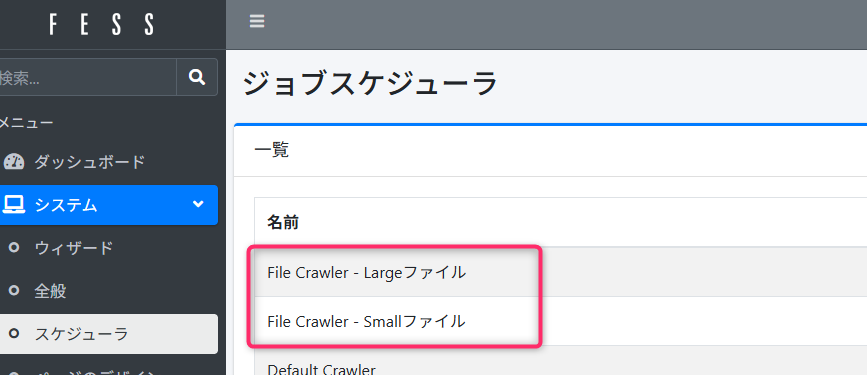Click the システム monitor icon
867x375 pixels.
point(13,205)
